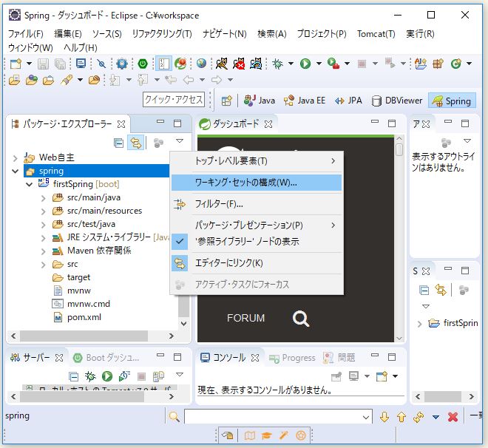Start Tomcat with the cat icon
The height and width of the screenshot is (448, 488).
point(222,64)
